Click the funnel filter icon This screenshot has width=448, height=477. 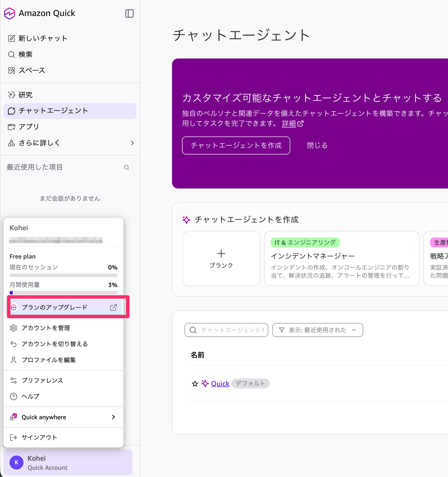[x=282, y=330]
